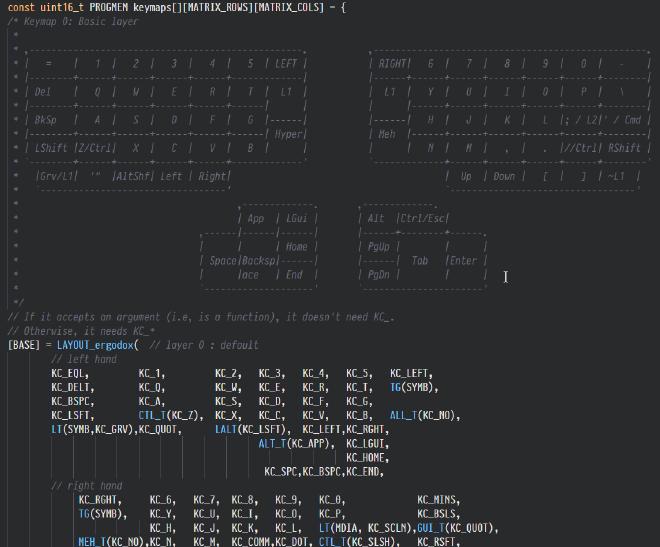Viewport: 660px width, 547px height.
Task: Click 'AltShf' in the ASCII diagram
Action: pos(133,177)
